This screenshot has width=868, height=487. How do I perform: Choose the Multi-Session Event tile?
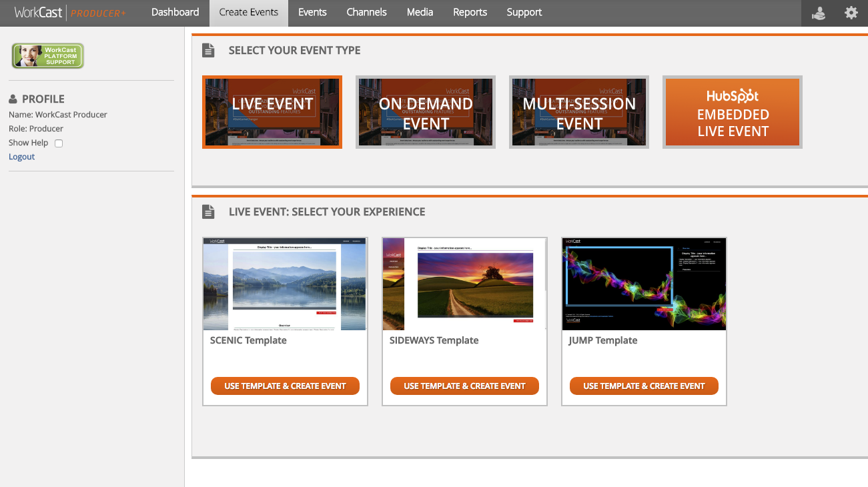(579, 112)
